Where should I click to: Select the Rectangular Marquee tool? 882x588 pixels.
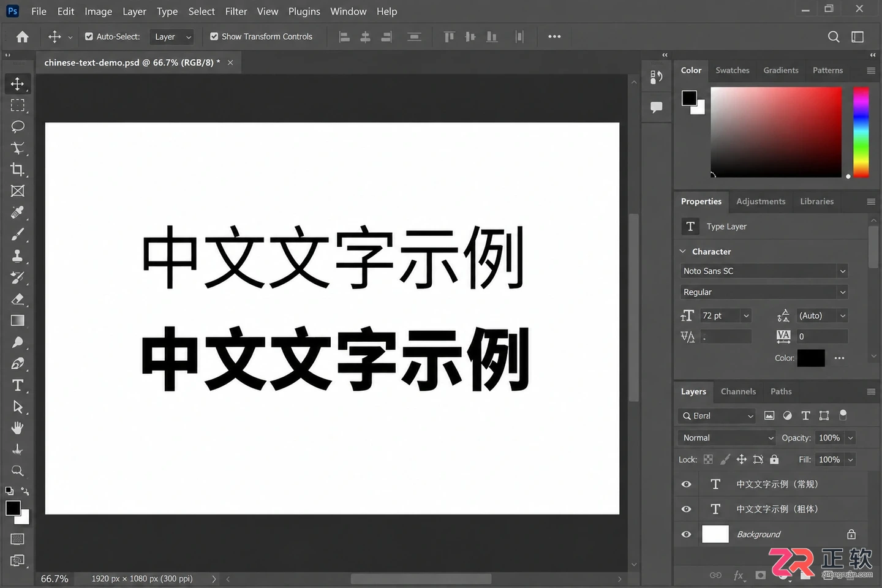pos(18,105)
